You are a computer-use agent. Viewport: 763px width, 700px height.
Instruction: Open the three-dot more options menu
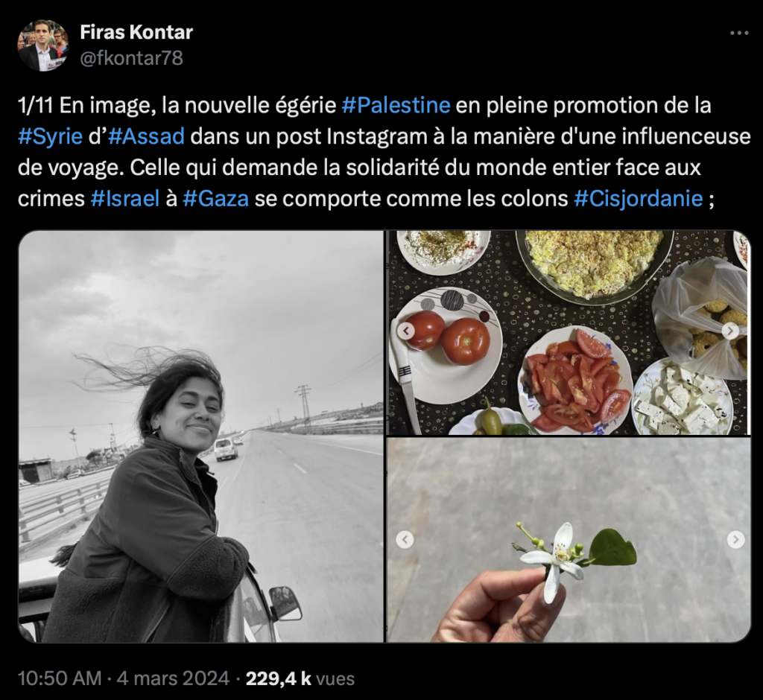point(739,33)
